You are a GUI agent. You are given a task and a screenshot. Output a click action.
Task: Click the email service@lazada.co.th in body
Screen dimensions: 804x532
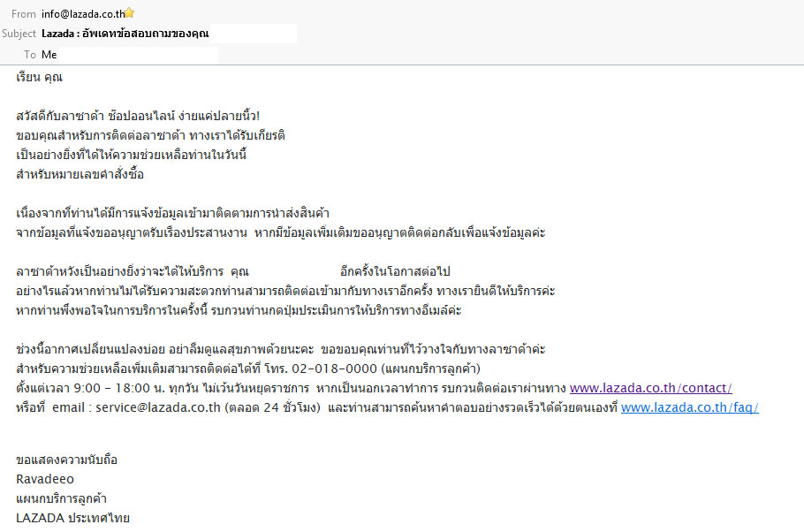click(x=158, y=408)
